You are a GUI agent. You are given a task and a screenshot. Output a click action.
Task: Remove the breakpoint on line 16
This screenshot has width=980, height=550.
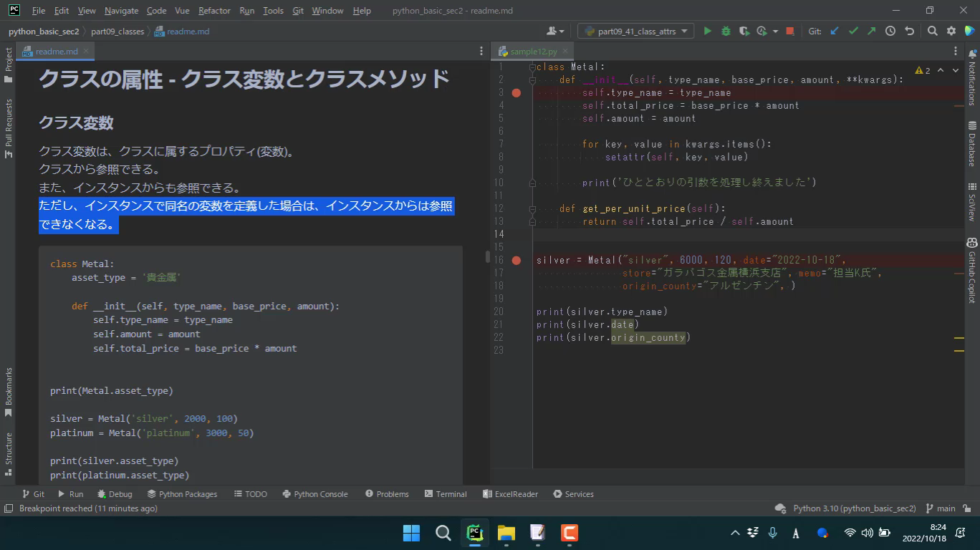tap(516, 261)
